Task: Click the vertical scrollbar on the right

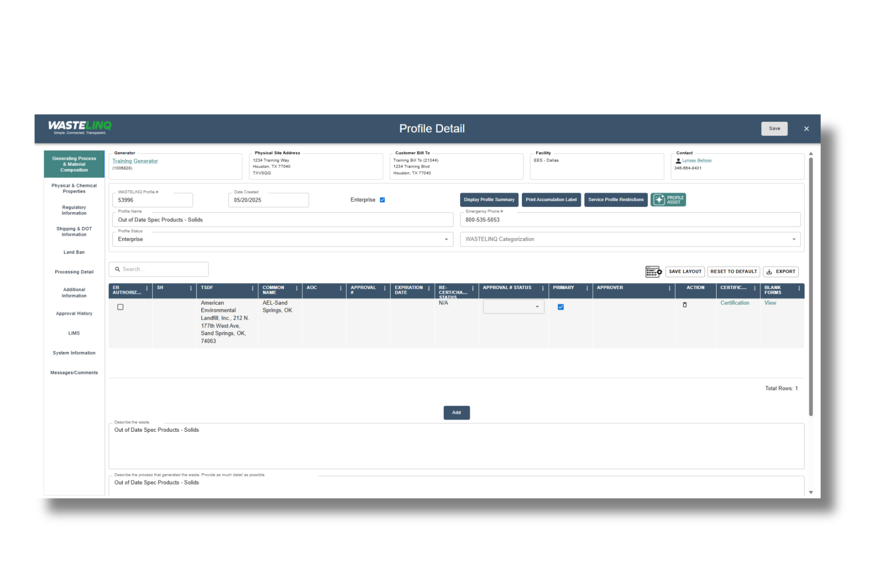Action: click(811, 285)
